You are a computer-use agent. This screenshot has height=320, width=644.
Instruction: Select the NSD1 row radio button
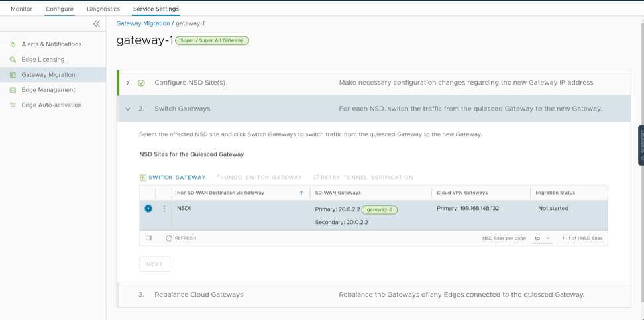click(148, 209)
